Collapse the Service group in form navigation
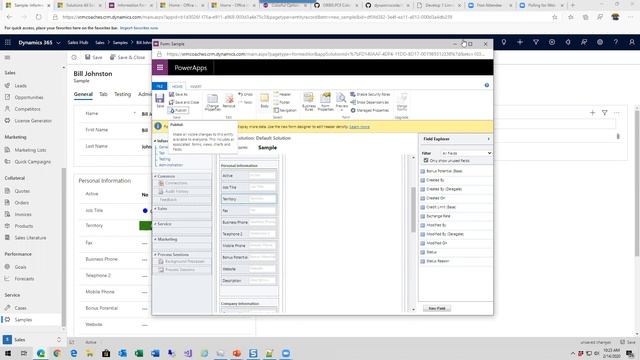Screen dimensions: 640x360 coord(156,224)
